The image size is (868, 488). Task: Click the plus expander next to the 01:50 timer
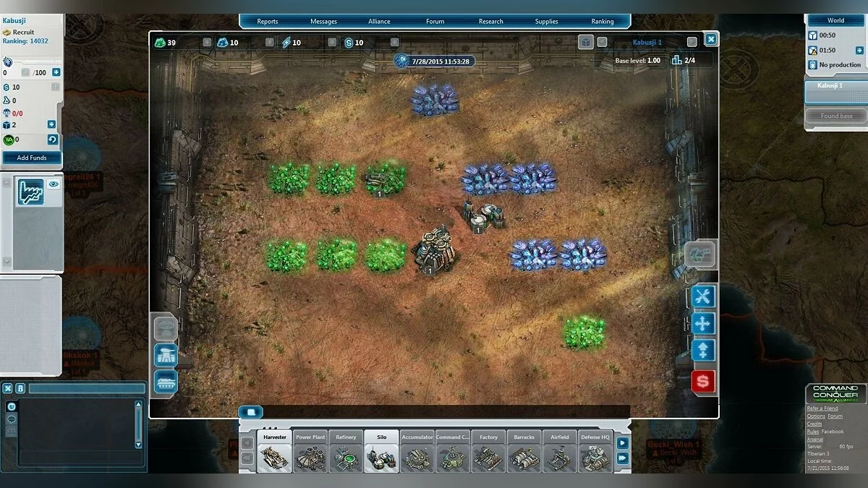click(x=859, y=51)
